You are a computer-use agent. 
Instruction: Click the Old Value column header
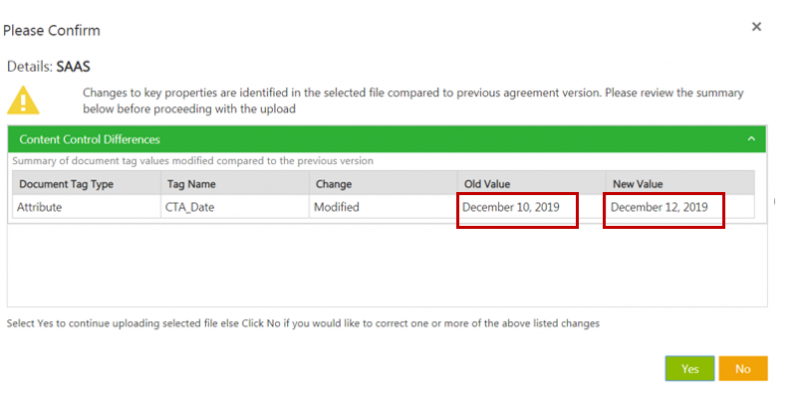point(488,184)
